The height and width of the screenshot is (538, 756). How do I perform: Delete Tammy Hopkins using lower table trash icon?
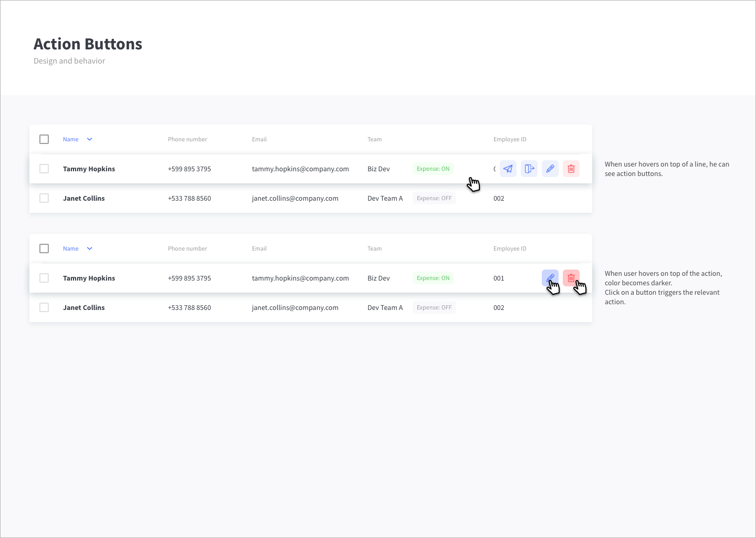[x=571, y=278]
